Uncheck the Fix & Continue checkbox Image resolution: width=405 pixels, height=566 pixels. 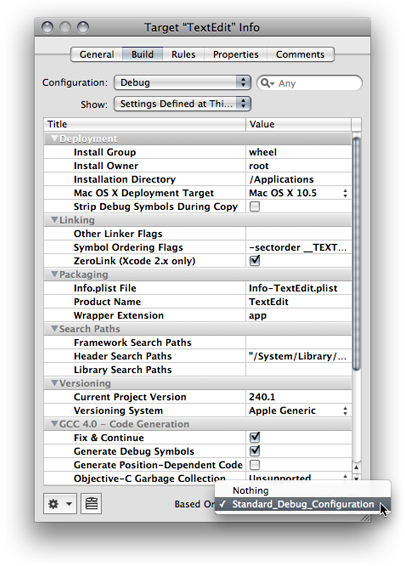[x=255, y=437]
